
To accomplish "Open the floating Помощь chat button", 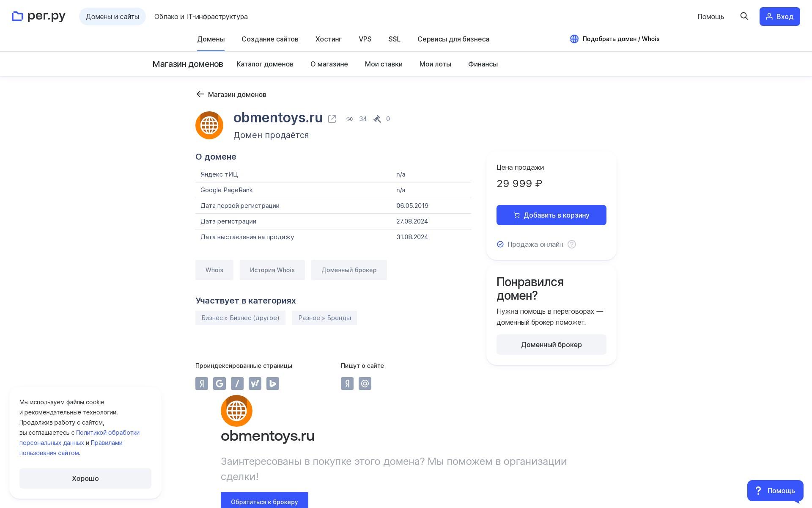I will [x=775, y=491].
